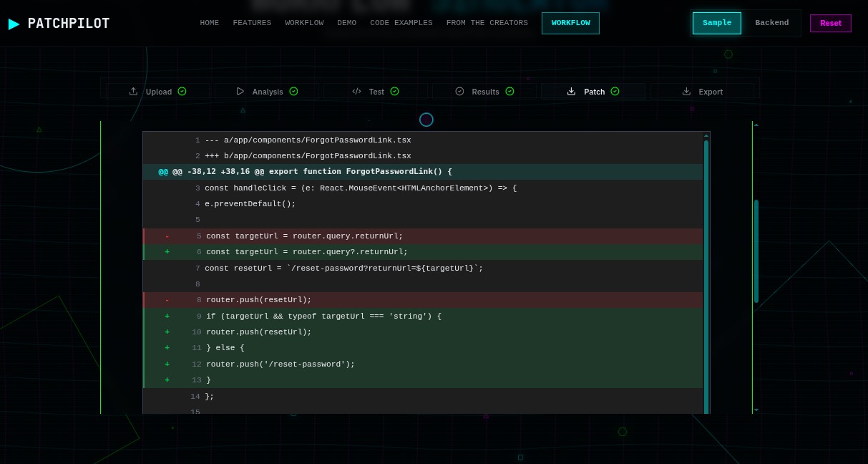
Task: Click the green checkmark beside Patch
Action: (615, 92)
